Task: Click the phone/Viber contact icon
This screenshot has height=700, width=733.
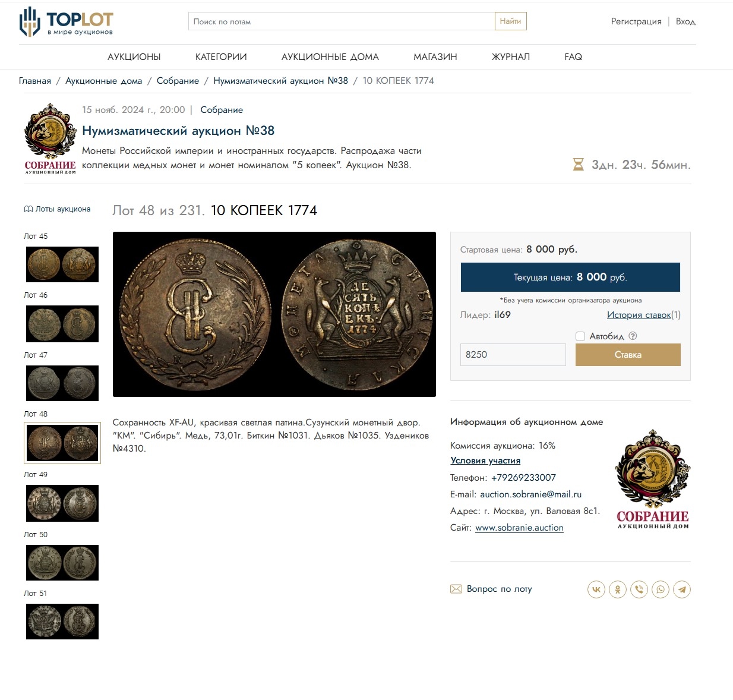Action: [x=639, y=589]
